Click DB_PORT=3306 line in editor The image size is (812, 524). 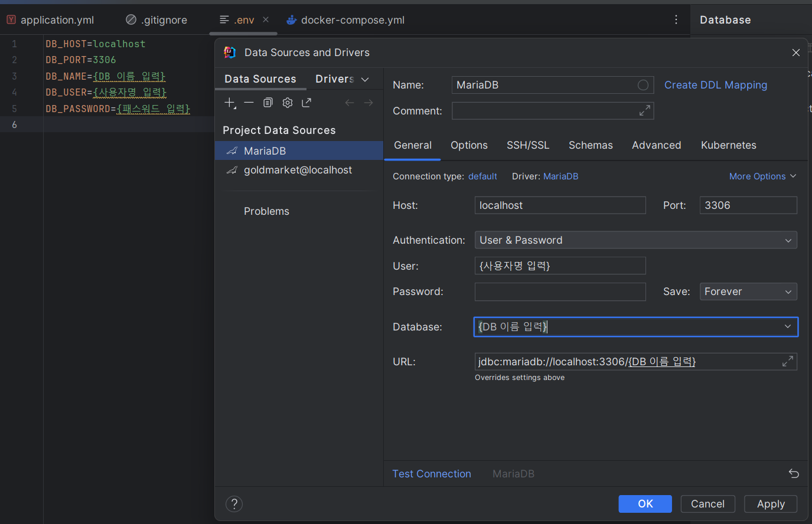pyautogui.click(x=81, y=60)
